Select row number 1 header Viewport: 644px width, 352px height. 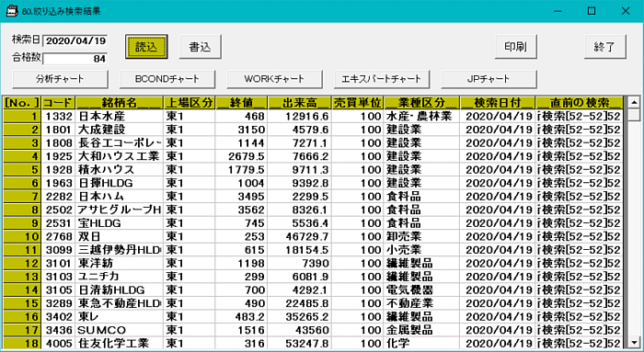(22, 116)
